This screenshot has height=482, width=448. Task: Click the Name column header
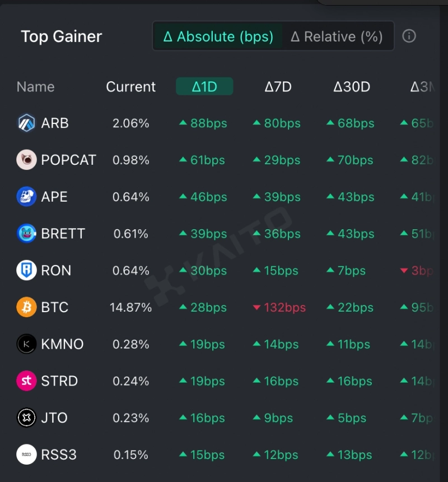[x=36, y=87]
